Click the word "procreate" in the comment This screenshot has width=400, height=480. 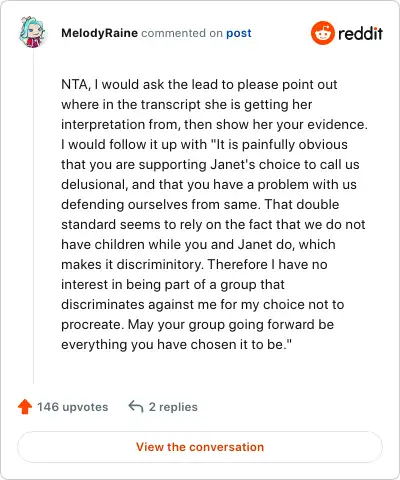click(x=91, y=325)
